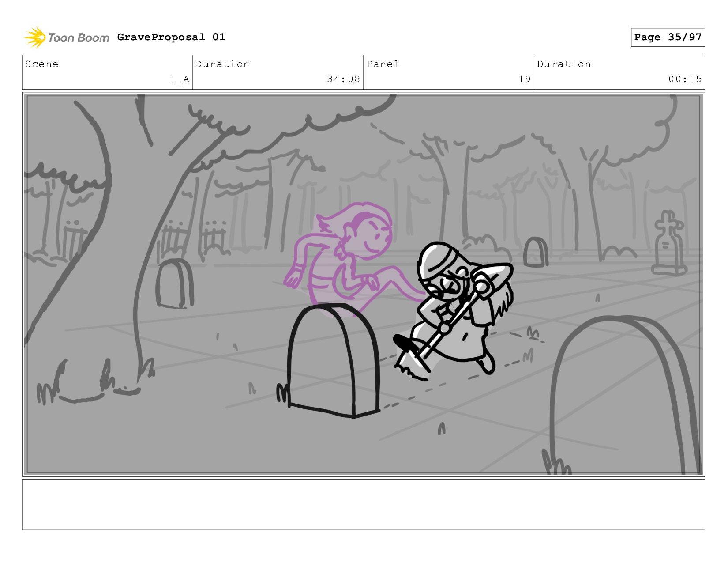The image size is (728, 563).
Task: Click the empty notes box below panel
Action: pyautogui.click(x=363, y=505)
